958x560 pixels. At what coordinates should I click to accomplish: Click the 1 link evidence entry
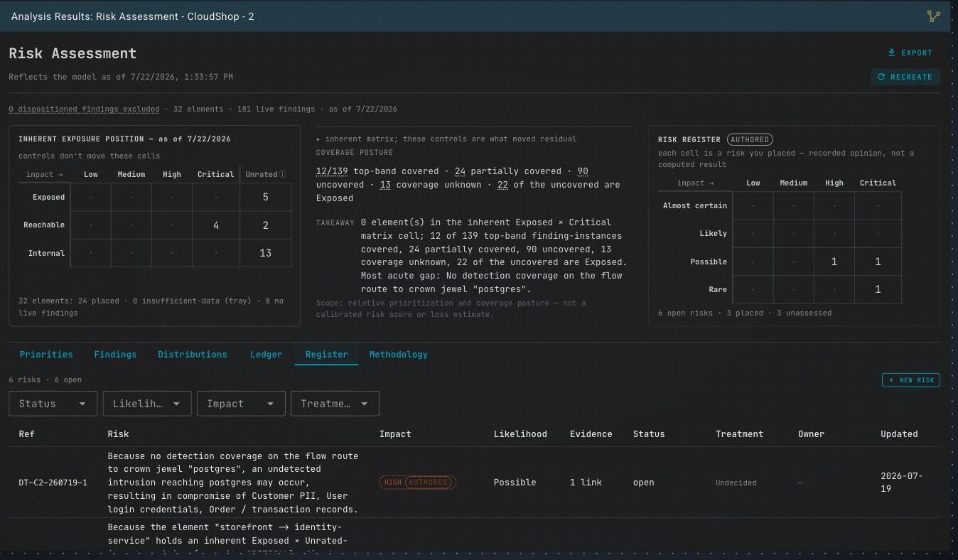pos(586,483)
